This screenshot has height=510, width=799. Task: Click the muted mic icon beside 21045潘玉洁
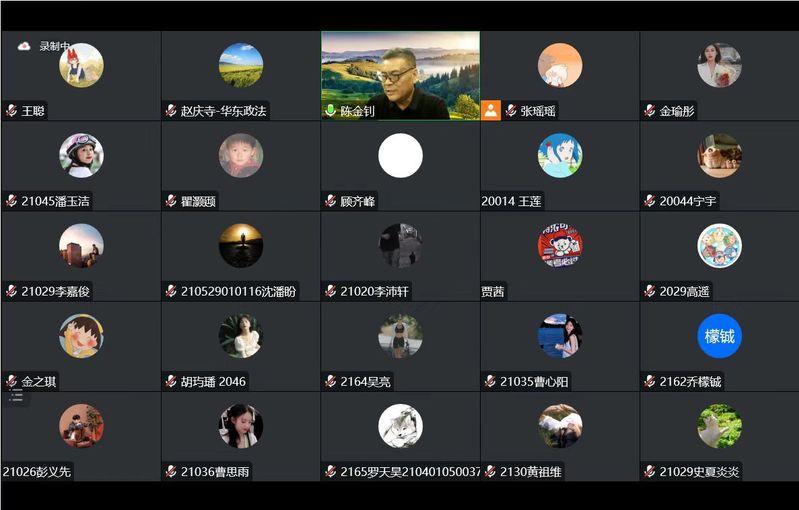click(11, 201)
